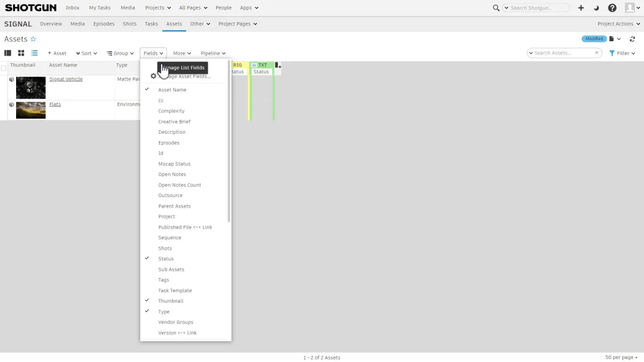Click the add Asset button
This screenshot has height=362, width=644.
coord(57,53)
